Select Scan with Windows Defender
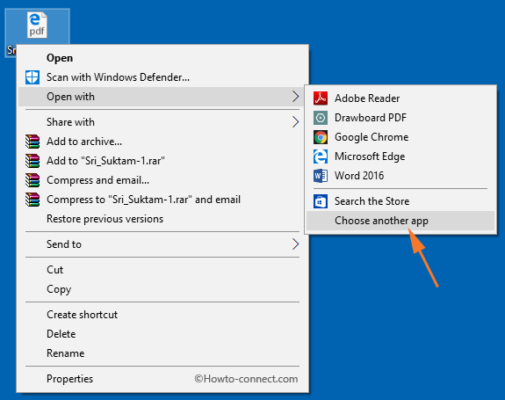 pos(162,77)
